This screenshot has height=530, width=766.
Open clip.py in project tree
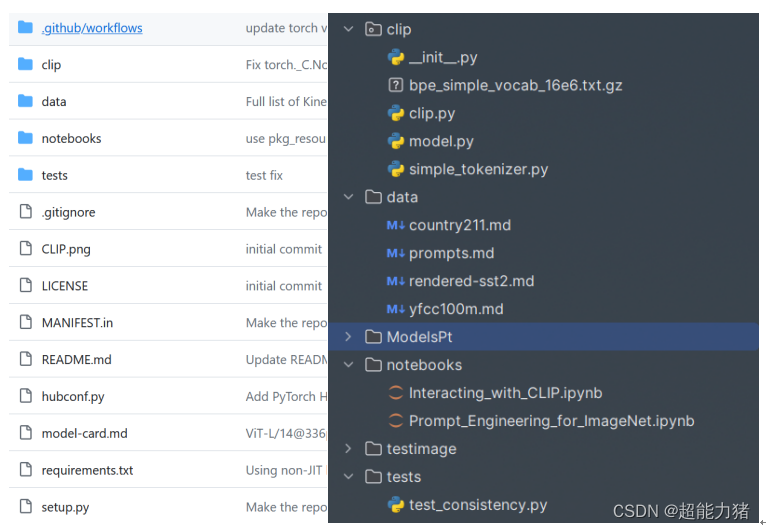click(432, 113)
